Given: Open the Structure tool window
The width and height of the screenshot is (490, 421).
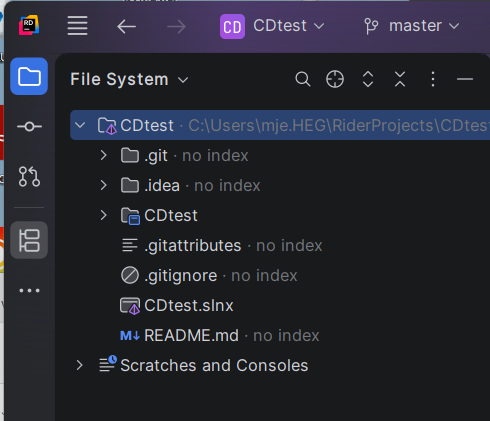Looking at the screenshot, I should (x=29, y=240).
